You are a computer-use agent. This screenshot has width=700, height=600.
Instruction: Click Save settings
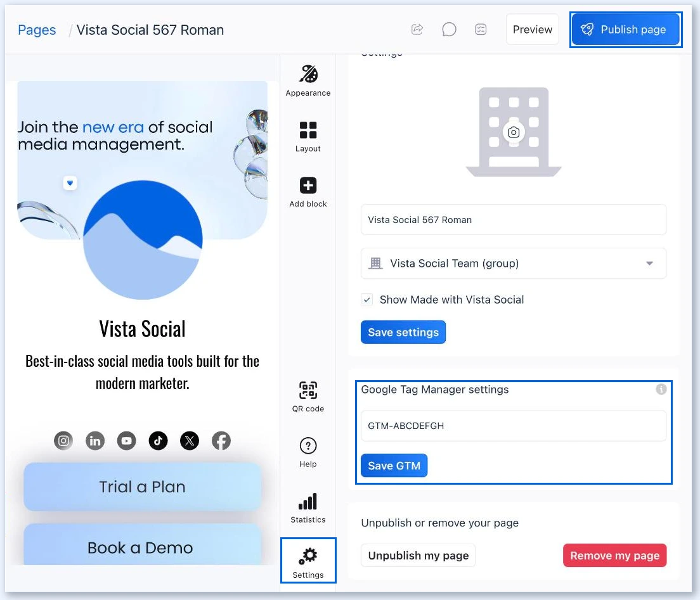[x=403, y=333]
